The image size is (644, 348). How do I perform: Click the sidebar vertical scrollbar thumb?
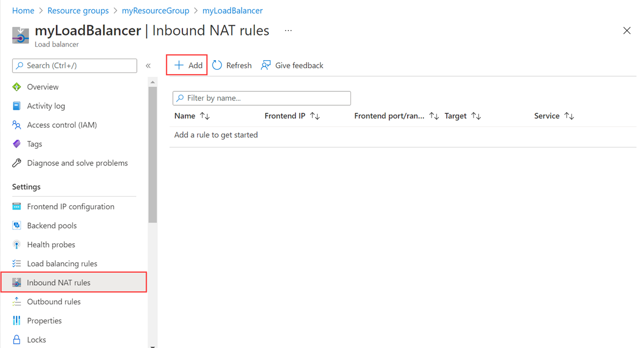pyautogui.click(x=152, y=155)
